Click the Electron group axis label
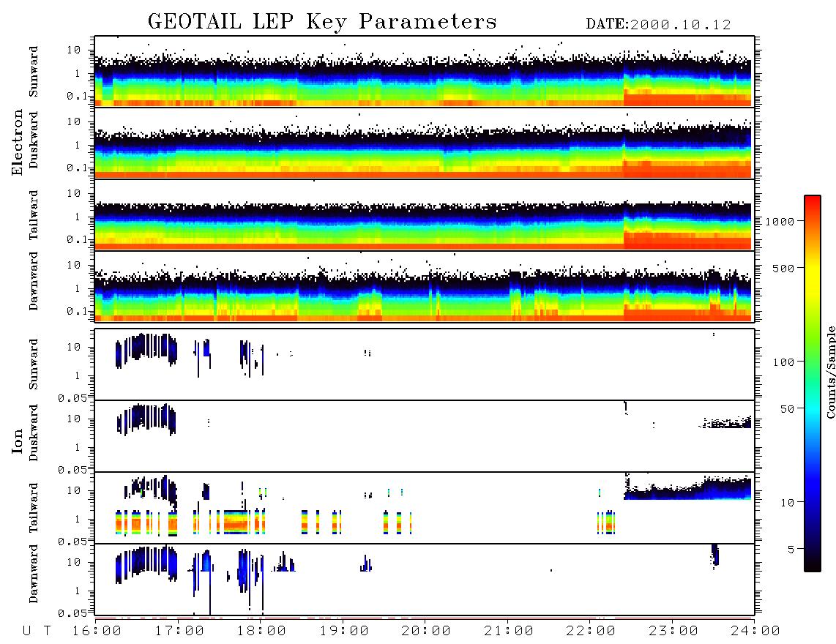The image size is (836, 644). (x=18, y=142)
